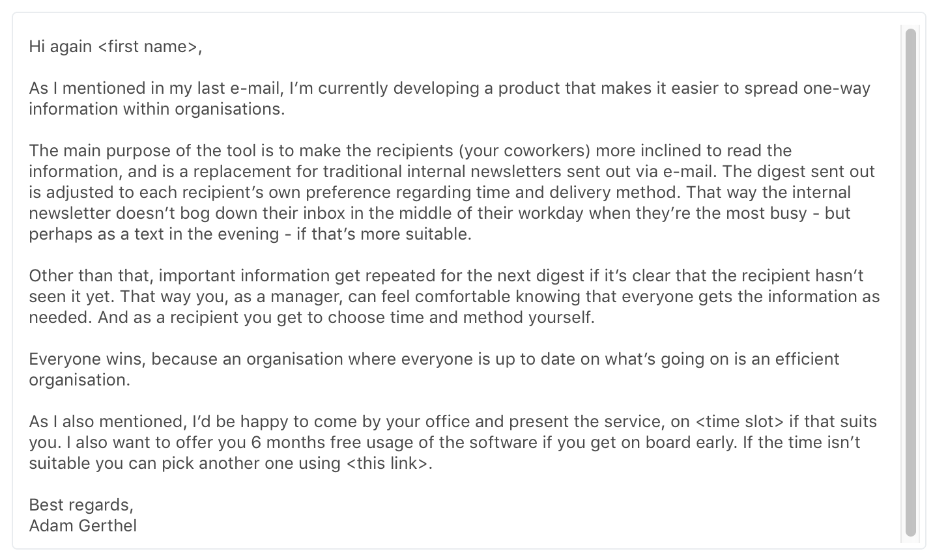The height and width of the screenshot is (560, 933).
Task: Place cursor in 'Everyone wins' paragraph
Action: tap(434, 369)
